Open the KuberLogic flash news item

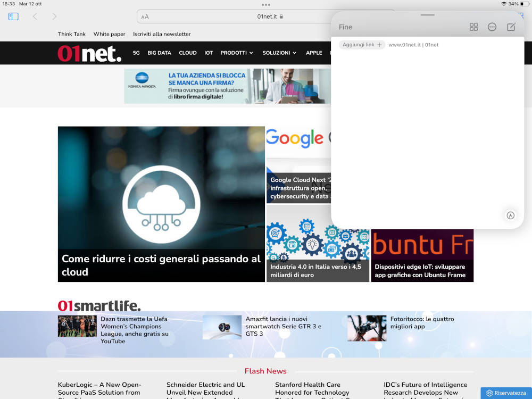pyautogui.click(x=99, y=390)
